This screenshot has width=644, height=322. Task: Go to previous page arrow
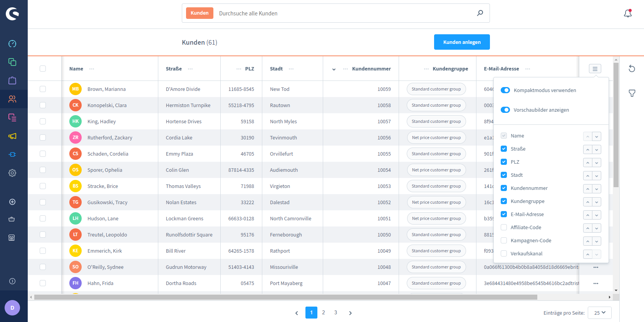(x=297, y=313)
